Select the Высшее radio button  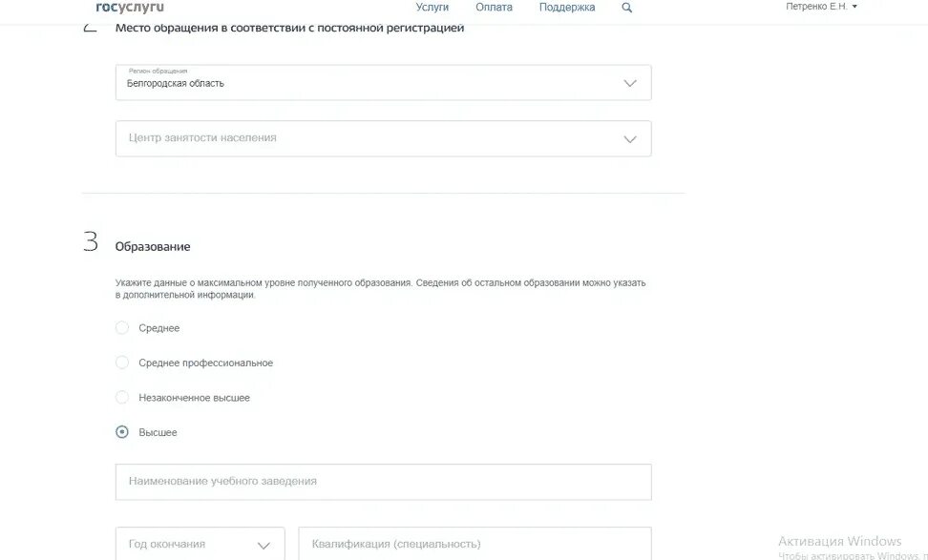coord(122,432)
